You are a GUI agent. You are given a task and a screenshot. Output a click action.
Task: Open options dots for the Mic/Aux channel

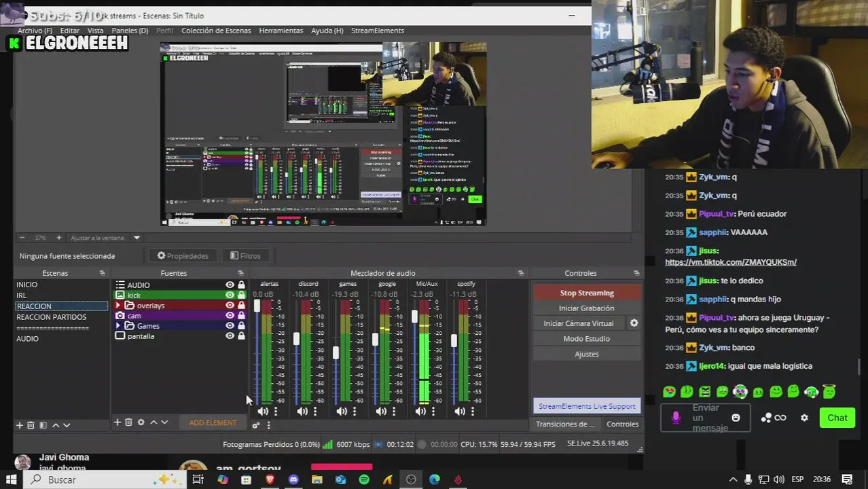433,411
